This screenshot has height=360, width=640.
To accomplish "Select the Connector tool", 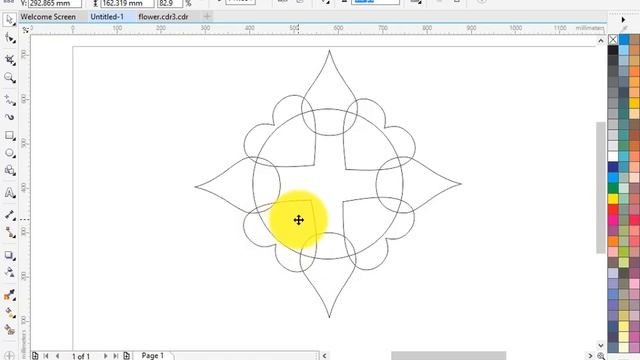I will coord(9,233).
